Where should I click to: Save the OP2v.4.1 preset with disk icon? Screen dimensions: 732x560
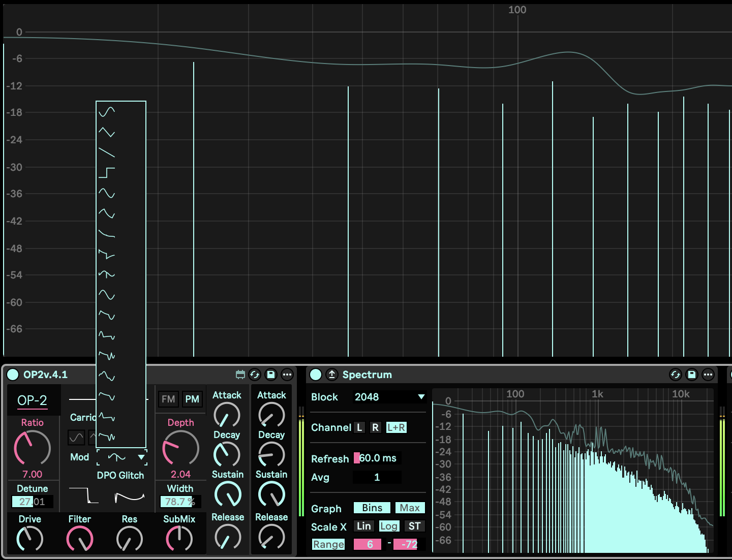pos(271,375)
